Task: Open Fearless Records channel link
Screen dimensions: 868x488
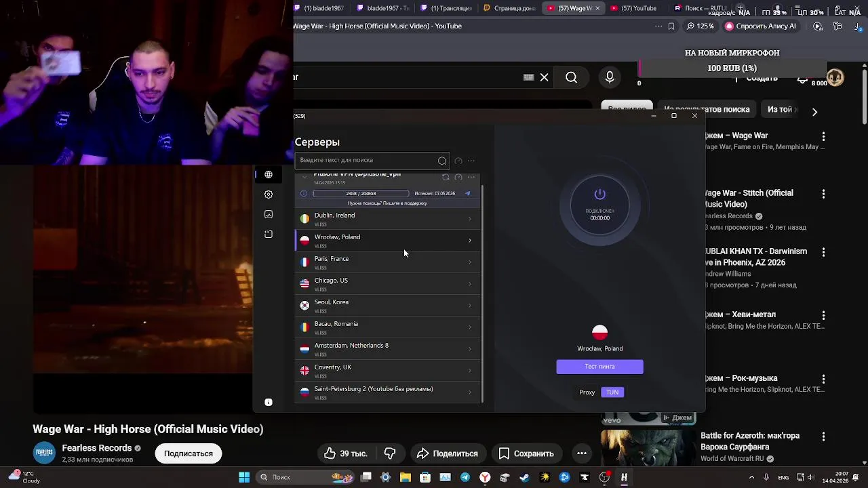Action: point(97,448)
